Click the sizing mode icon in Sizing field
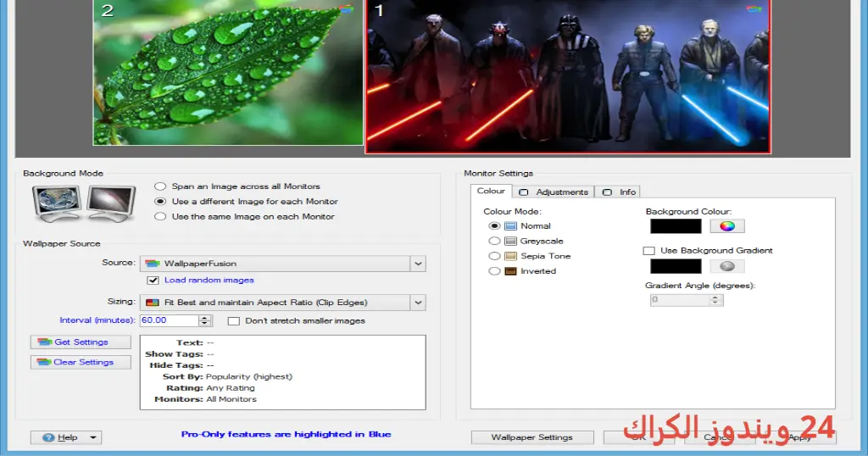The image size is (868, 456). click(153, 303)
